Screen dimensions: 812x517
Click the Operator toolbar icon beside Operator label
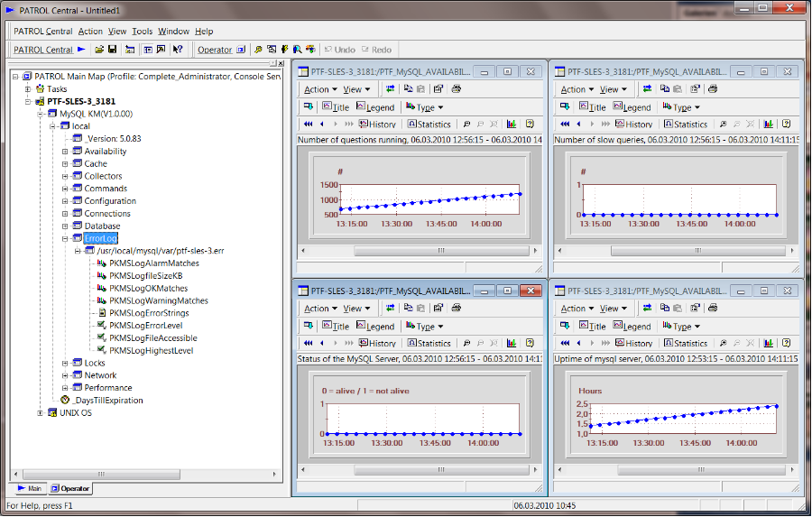click(241, 50)
